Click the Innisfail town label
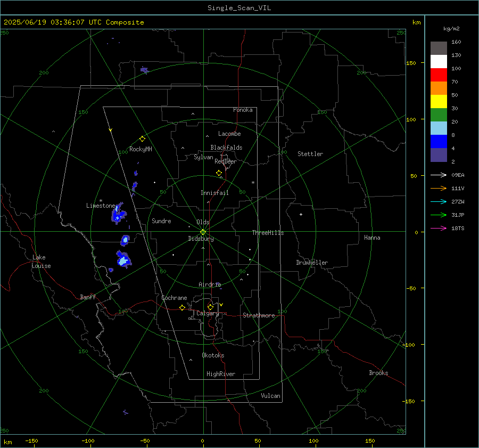 point(214,193)
